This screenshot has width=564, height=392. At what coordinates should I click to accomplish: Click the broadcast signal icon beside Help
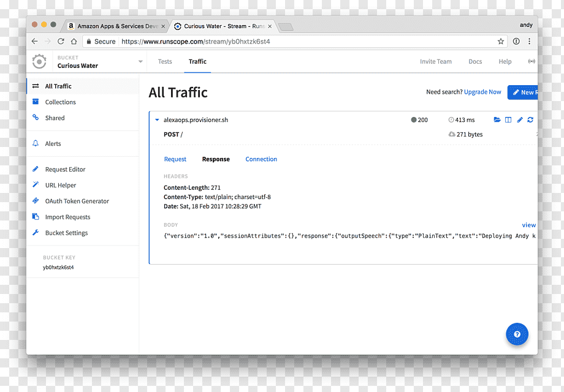click(532, 61)
